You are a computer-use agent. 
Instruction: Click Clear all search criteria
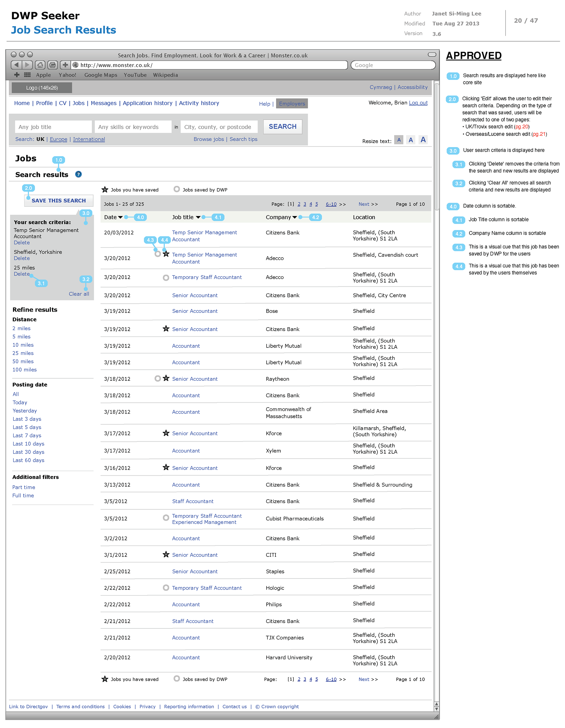point(79,294)
